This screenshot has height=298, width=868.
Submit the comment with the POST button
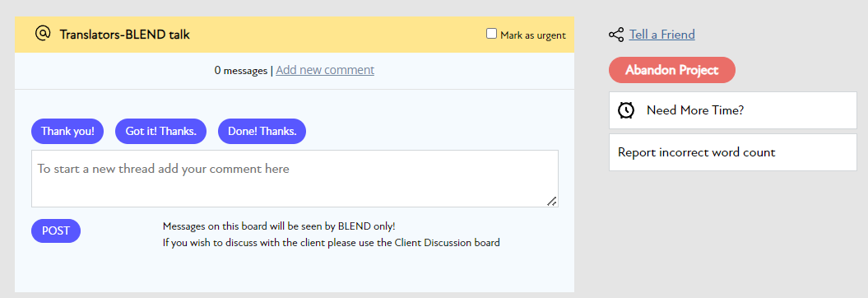(x=56, y=231)
